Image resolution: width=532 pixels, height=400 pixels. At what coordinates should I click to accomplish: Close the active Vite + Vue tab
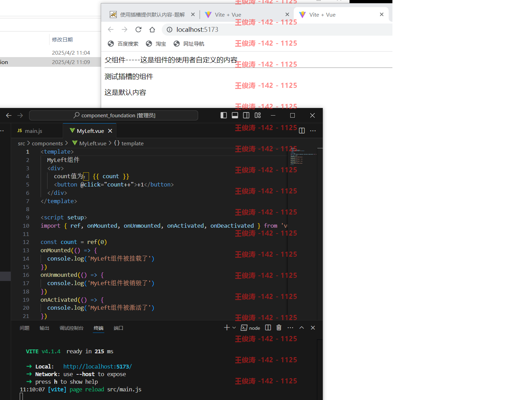[382, 15]
